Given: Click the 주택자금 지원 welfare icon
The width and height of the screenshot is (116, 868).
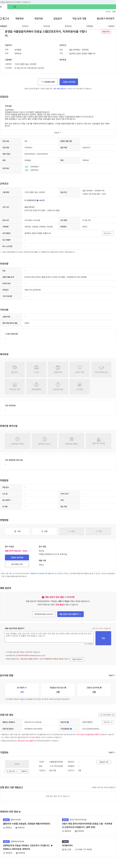Looking at the screenshot, I should point(14,386).
